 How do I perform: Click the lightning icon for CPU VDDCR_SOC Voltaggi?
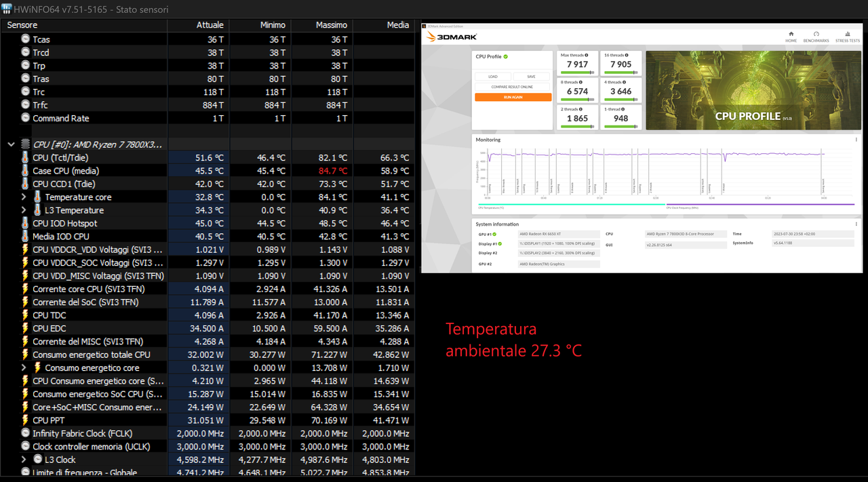(x=26, y=262)
